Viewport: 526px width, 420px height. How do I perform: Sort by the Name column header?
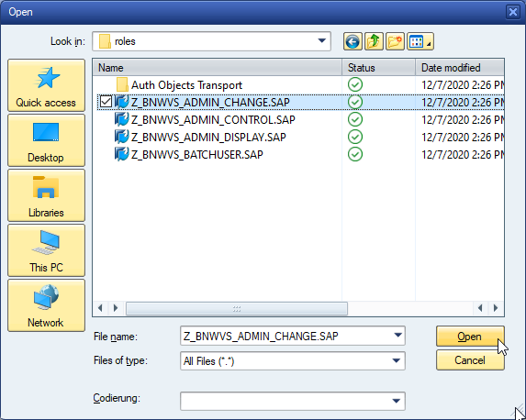[218, 68]
